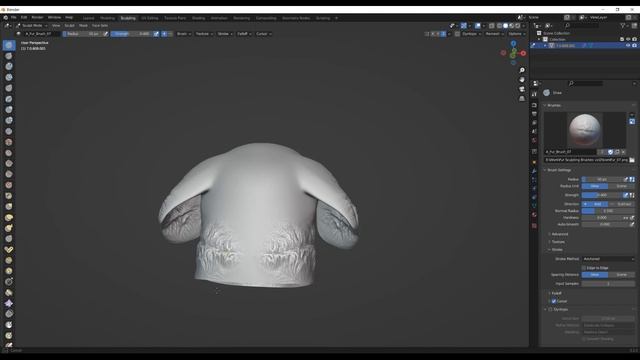Screen dimensions: 640x360
Task: Click the Input Samples field
Action: [608, 283]
